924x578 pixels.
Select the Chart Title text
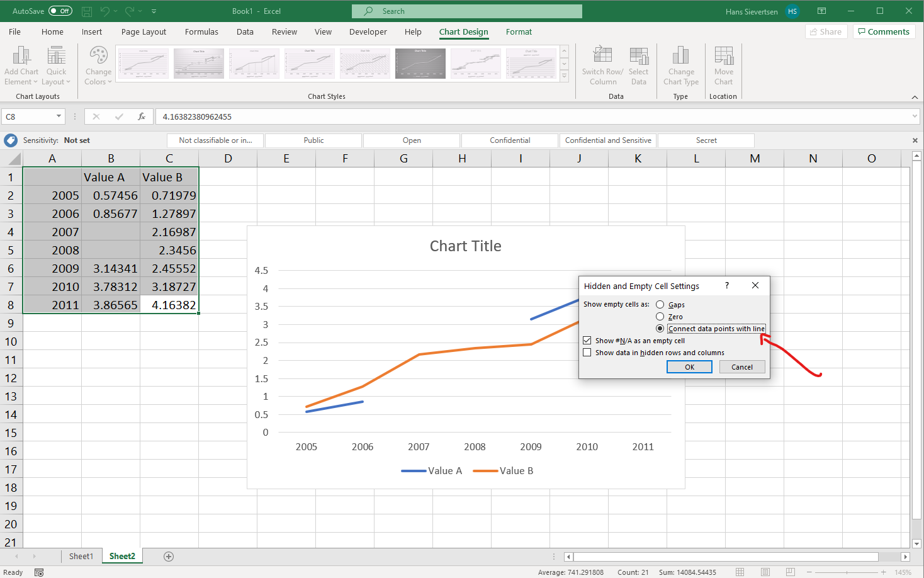[466, 246]
